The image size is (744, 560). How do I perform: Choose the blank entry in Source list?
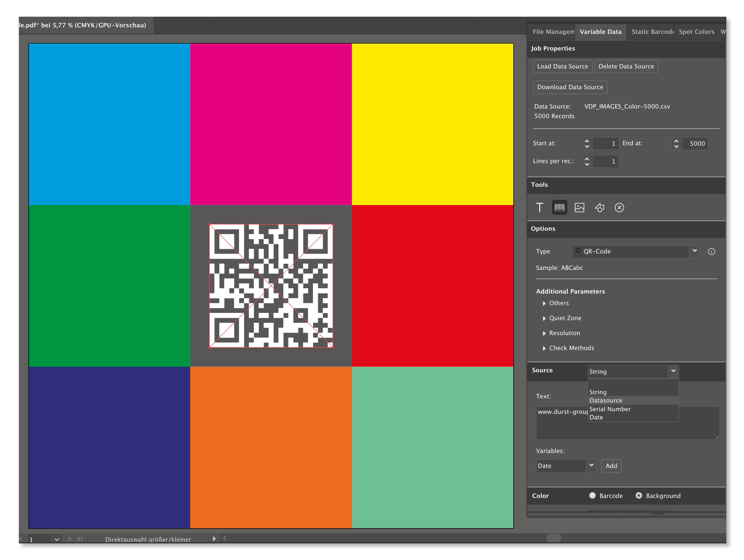(633, 384)
